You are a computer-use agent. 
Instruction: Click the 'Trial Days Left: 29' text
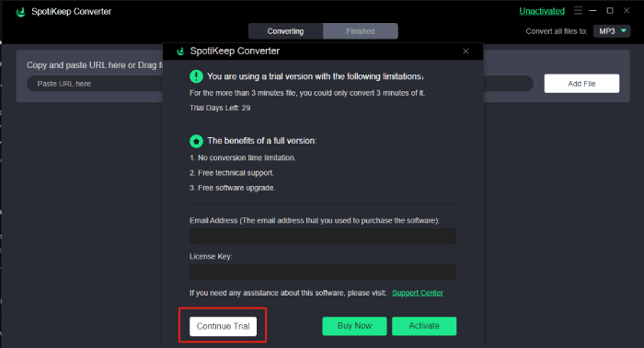220,108
